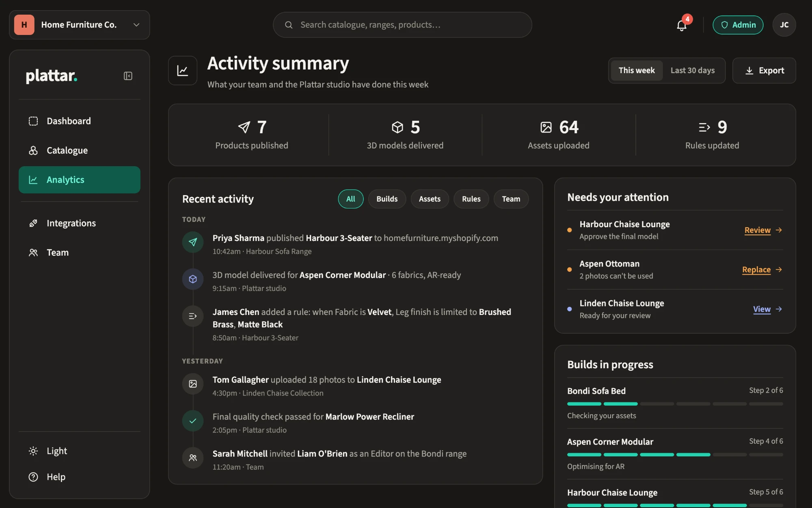Select the This week range
Viewport: 812px width, 508px height.
637,70
